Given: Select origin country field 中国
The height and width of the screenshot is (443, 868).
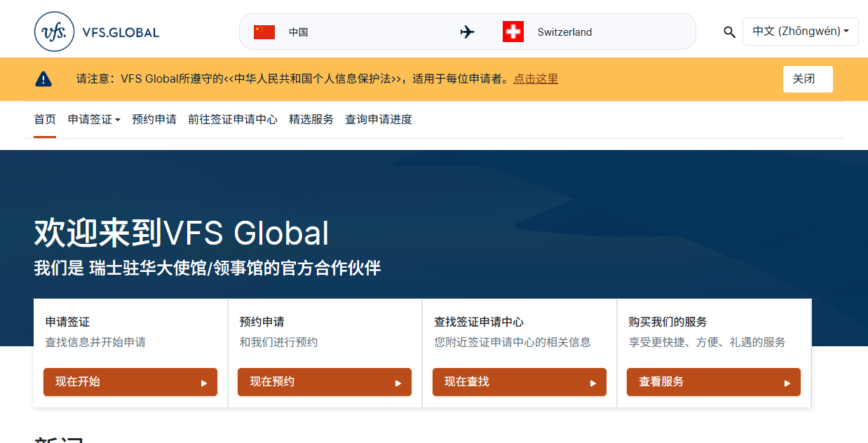Looking at the screenshot, I should click(299, 32).
